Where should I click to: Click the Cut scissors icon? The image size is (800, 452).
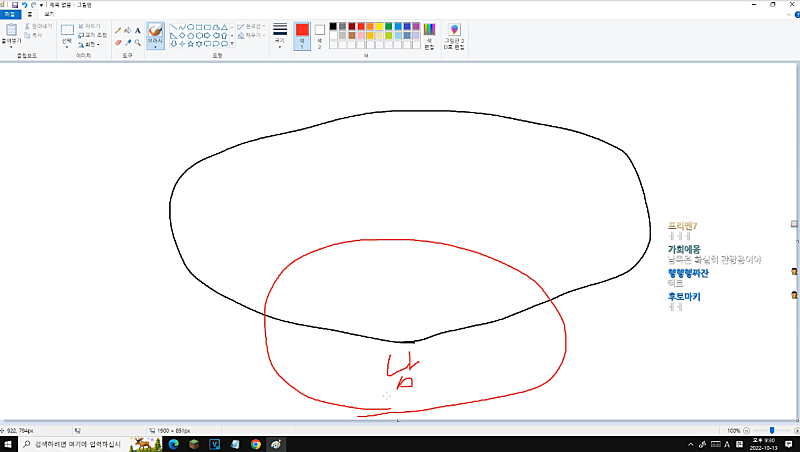coord(28,26)
